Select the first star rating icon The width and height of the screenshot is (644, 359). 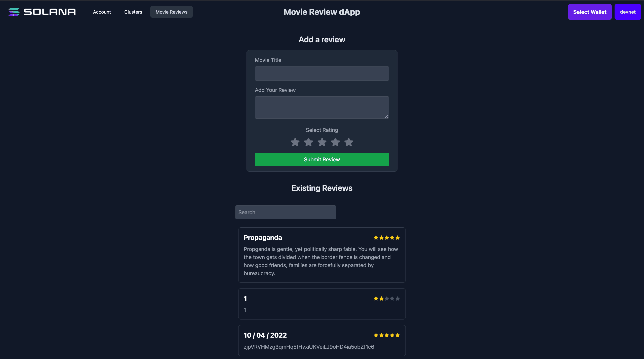295,142
